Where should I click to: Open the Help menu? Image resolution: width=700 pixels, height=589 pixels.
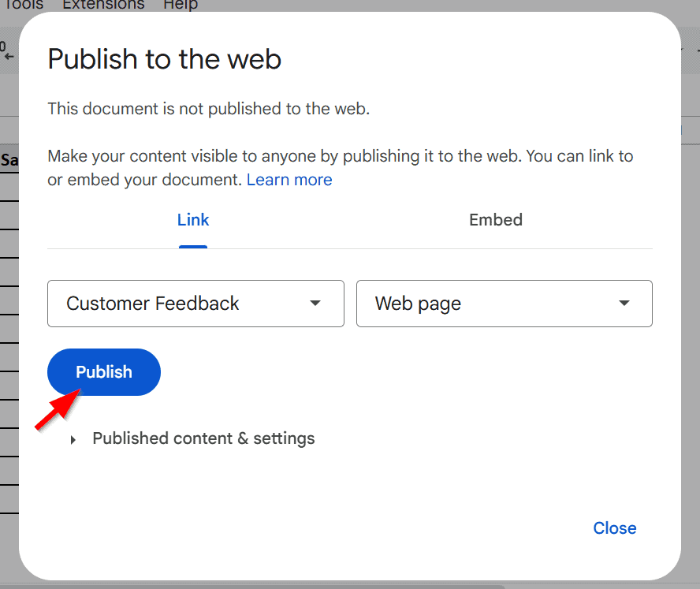click(x=181, y=5)
